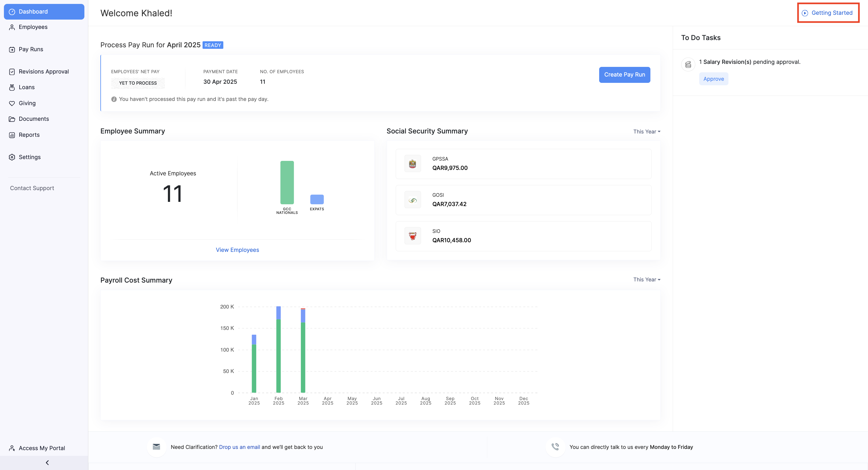
Task: Open the View Employees link
Action: [237, 250]
